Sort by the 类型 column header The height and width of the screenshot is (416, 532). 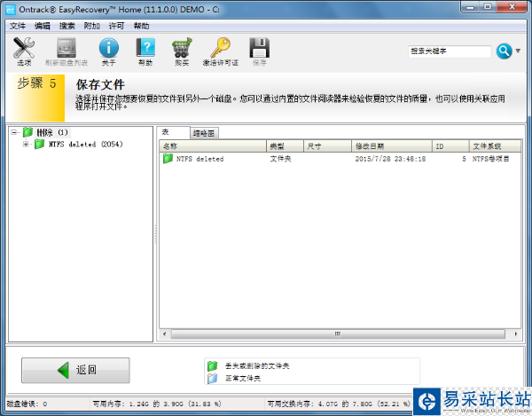285,146
